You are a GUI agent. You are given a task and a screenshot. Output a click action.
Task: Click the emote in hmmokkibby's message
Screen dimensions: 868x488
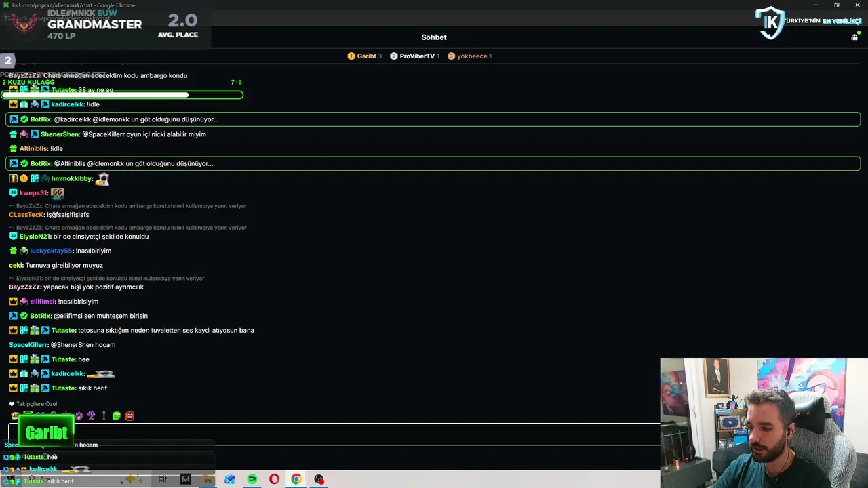[102, 179]
